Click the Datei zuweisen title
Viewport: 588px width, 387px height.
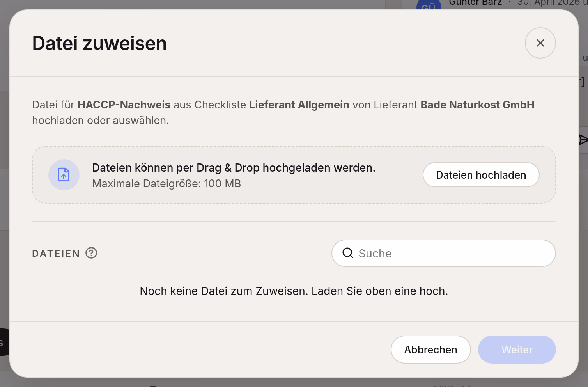coord(99,43)
